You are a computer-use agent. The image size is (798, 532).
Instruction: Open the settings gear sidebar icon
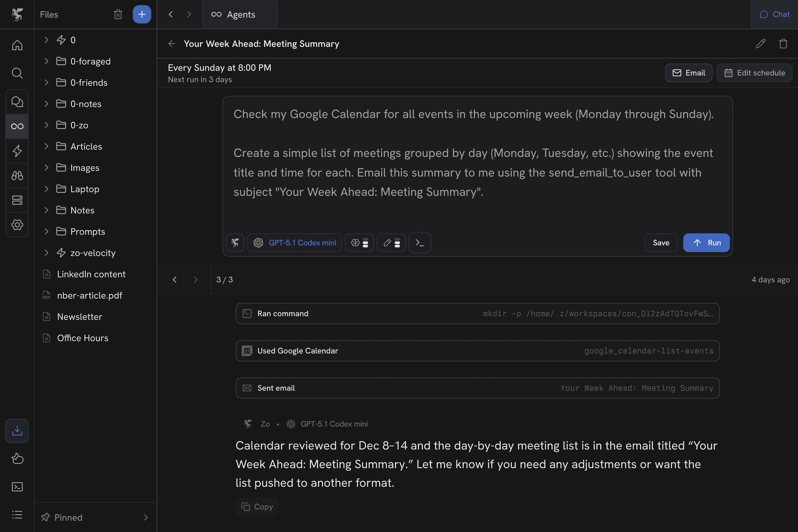[x=17, y=224]
